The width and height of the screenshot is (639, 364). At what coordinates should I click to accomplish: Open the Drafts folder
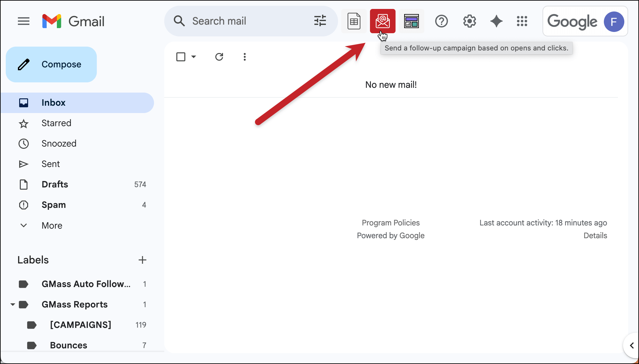55,185
